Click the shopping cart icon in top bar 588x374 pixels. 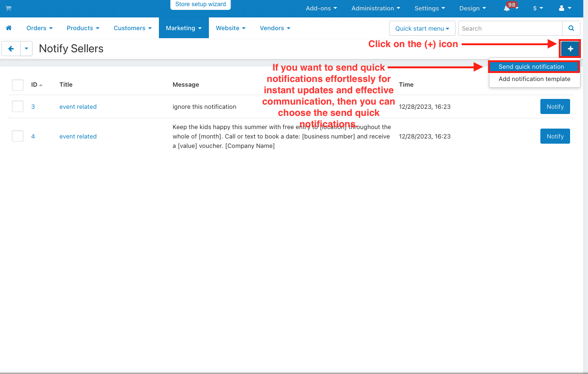[x=8, y=8]
